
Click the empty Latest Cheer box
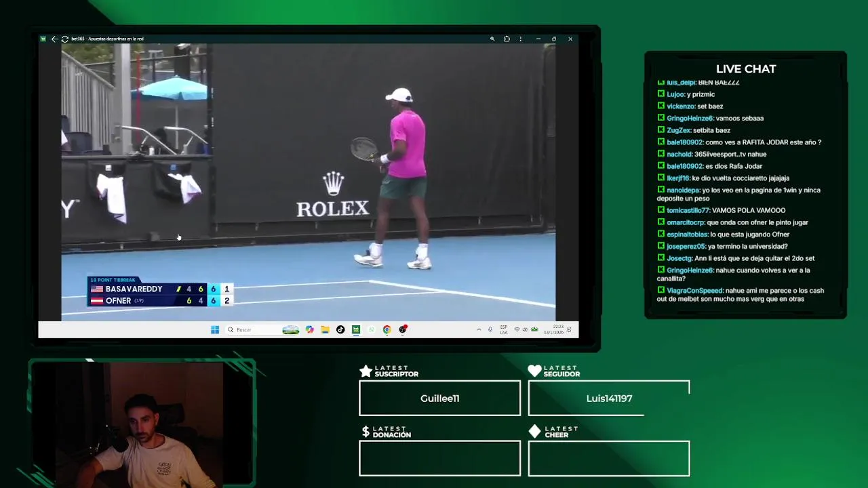(x=609, y=458)
